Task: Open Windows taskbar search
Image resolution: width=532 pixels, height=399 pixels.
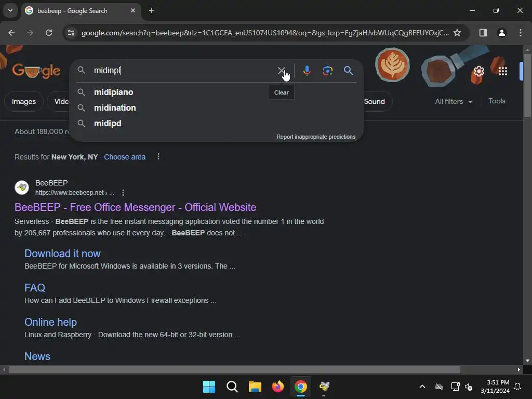Action: 232,387
